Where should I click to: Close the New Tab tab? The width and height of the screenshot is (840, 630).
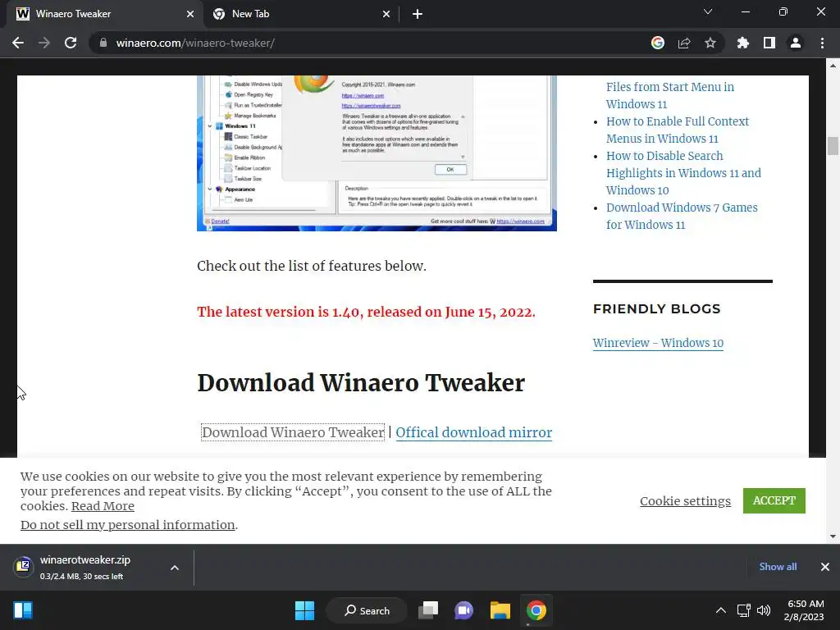click(386, 14)
